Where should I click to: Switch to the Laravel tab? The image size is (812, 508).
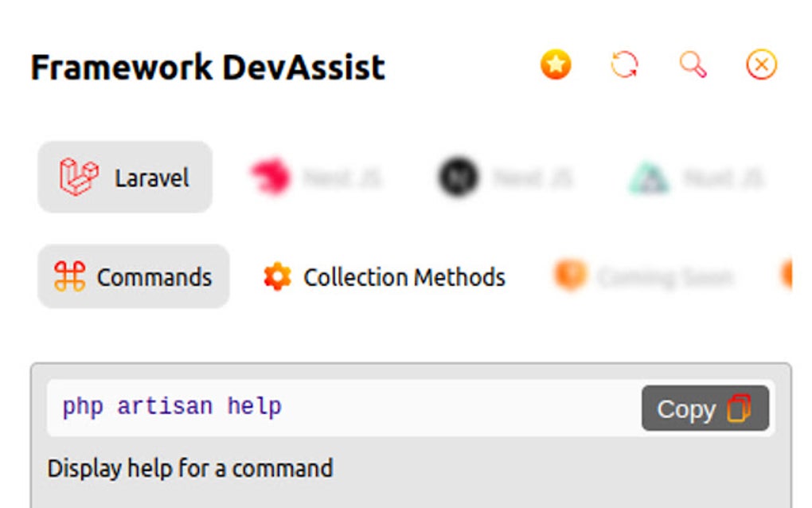tap(124, 176)
